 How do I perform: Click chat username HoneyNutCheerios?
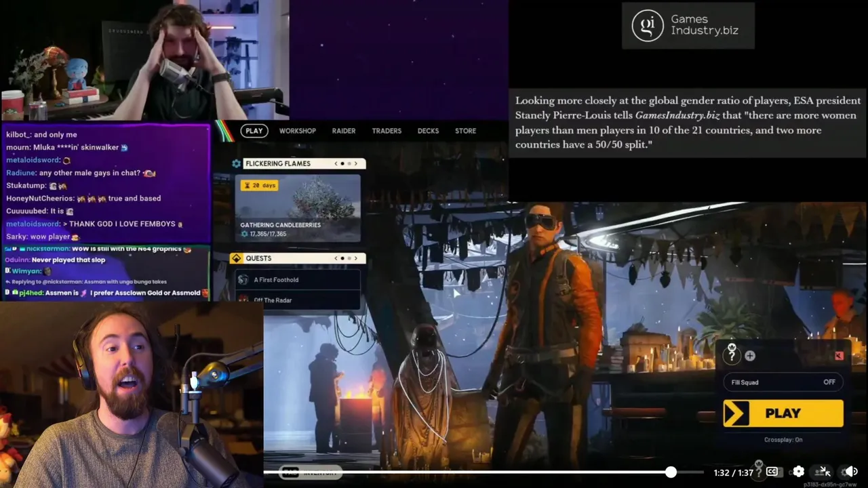pos(39,199)
